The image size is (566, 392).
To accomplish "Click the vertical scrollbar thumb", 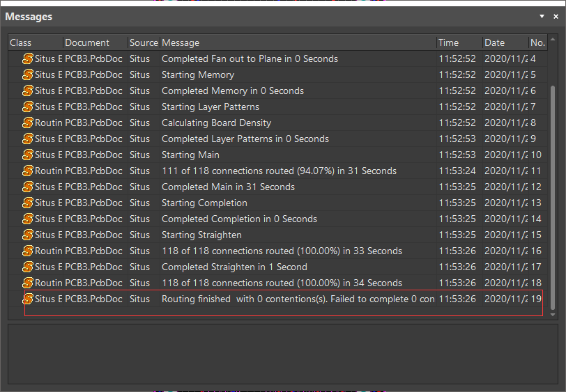I will [x=553, y=197].
